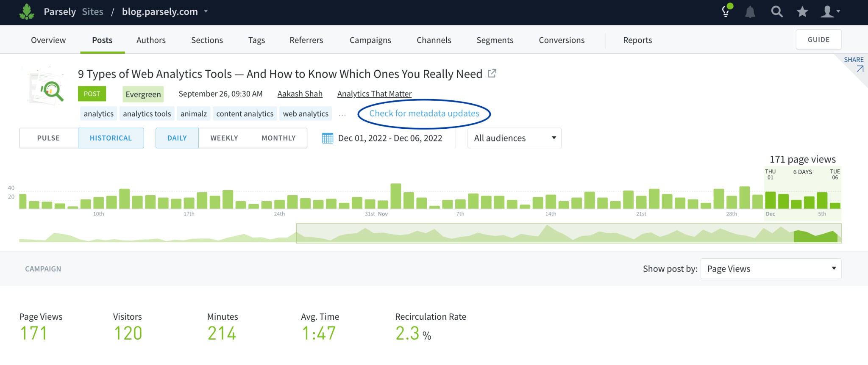Go to the Reports tab
This screenshot has width=868, height=365.
click(637, 40)
